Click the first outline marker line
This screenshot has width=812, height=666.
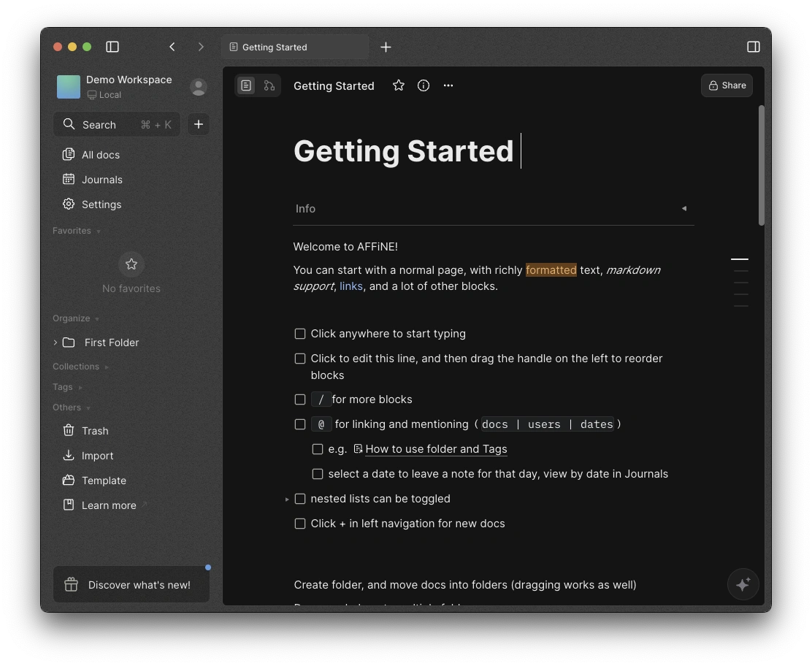point(740,259)
